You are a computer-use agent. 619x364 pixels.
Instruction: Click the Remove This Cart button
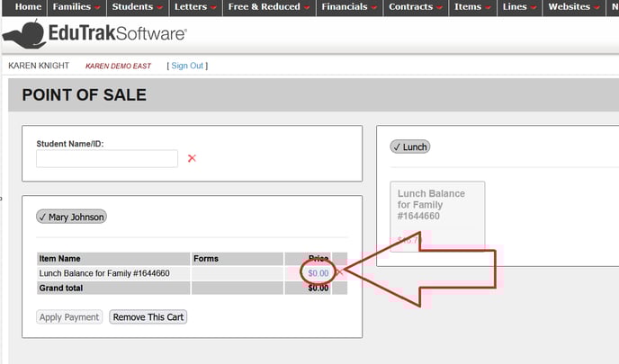tap(148, 316)
